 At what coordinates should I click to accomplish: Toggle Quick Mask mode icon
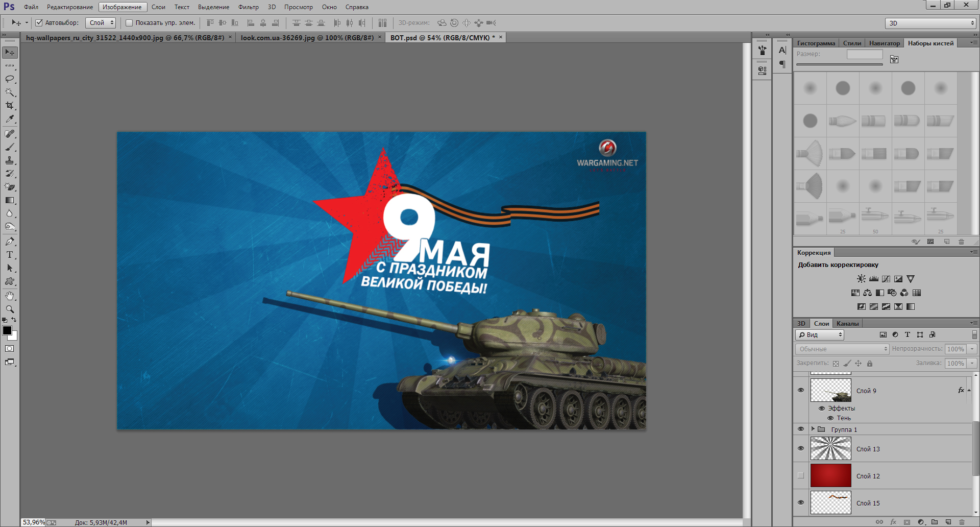click(x=10, y=349)
